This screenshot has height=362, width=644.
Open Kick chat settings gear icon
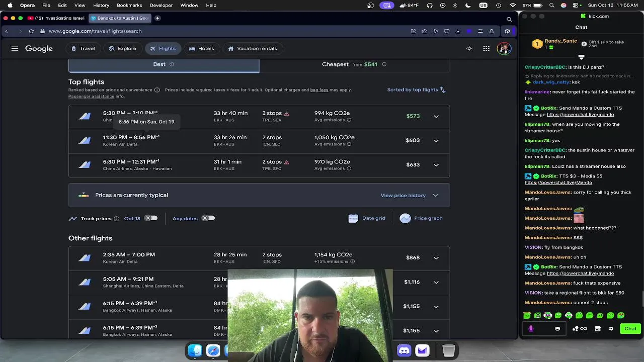pos(611,329)
